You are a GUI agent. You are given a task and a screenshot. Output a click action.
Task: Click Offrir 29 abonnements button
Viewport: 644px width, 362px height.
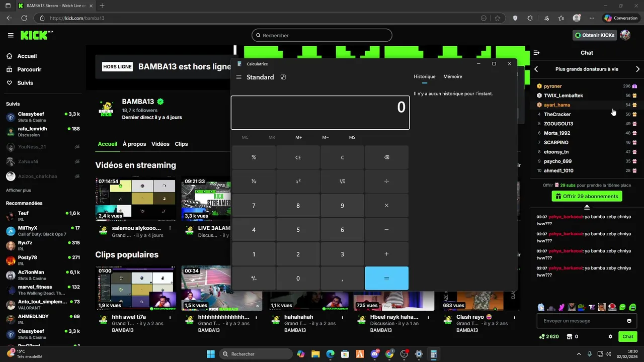pos(587,196)
